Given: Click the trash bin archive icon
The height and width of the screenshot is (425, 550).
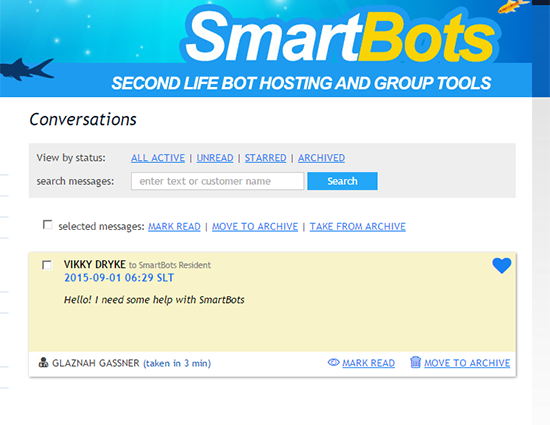Looking at the screenshot, I should point(415,362).
